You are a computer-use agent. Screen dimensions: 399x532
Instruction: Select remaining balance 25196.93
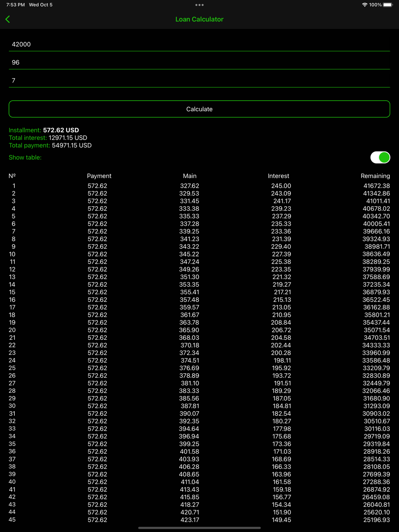(x=377, y=520)
